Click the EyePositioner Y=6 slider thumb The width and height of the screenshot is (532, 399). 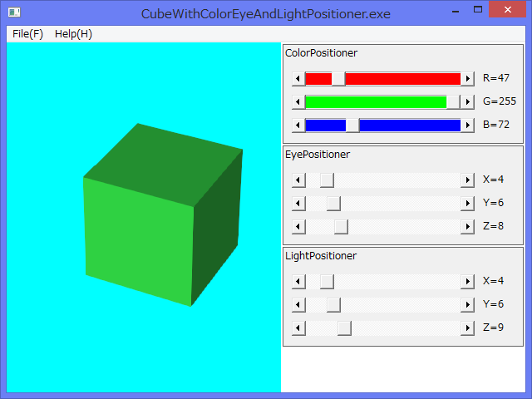coord(334,203)
